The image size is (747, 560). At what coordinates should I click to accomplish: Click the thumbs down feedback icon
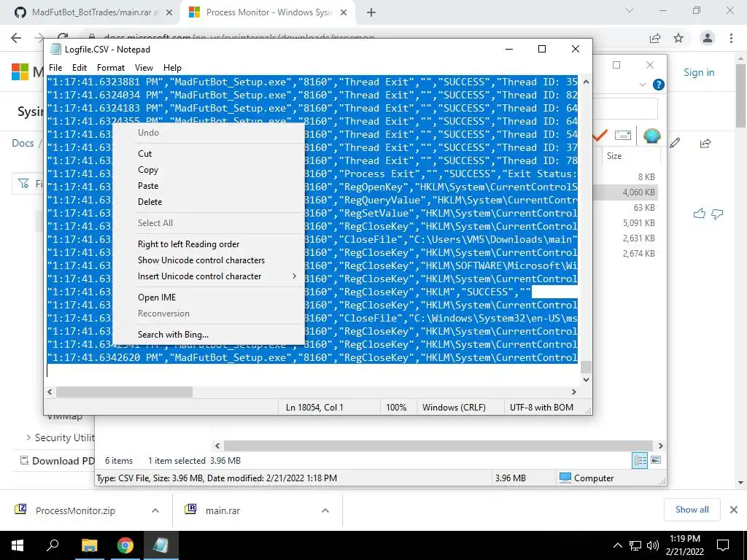pos(717,214)
